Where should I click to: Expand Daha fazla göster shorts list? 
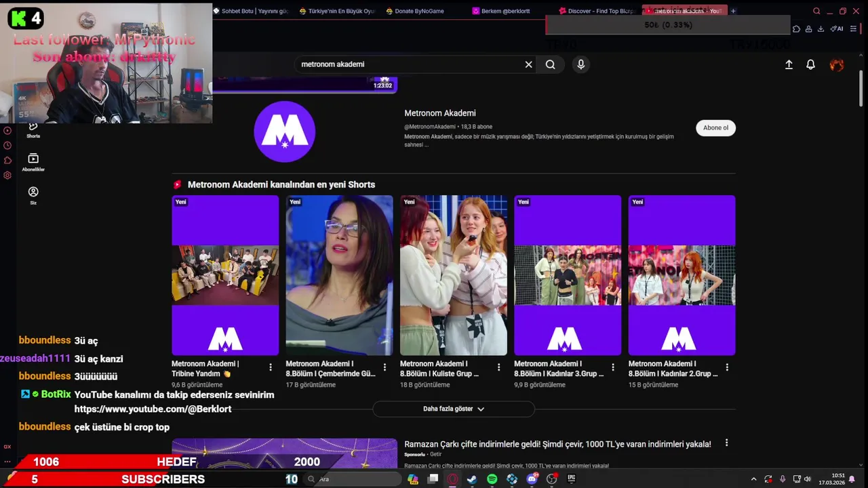coord(454,409)
